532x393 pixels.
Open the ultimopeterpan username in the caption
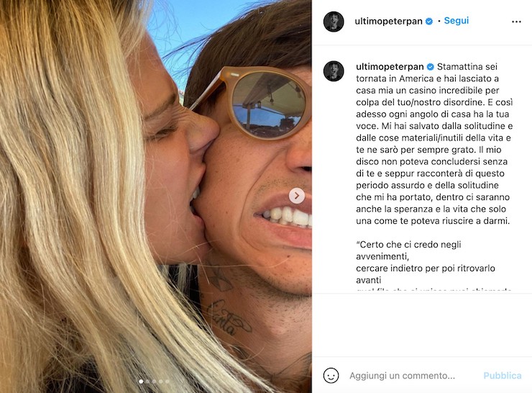point(390,66)
